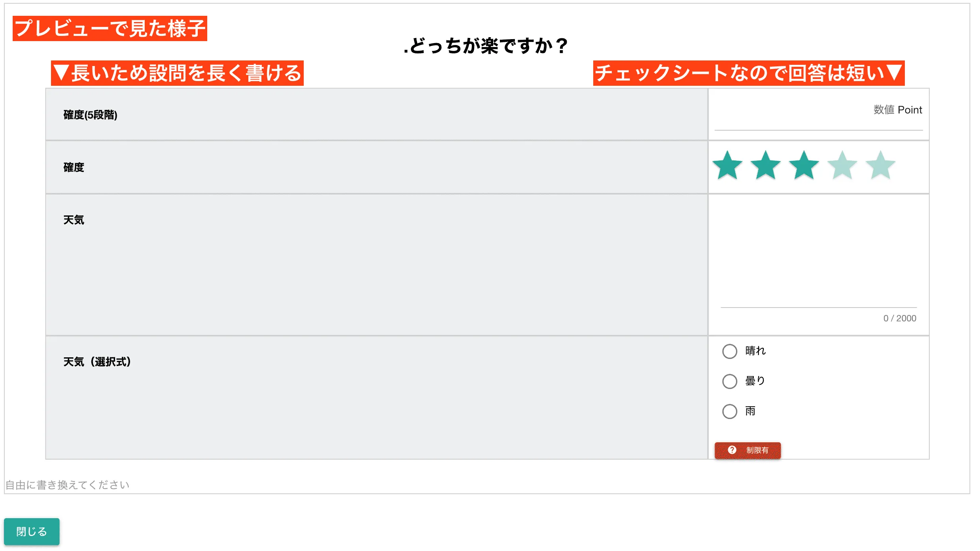The height and width of the screenshot is (551, 980).
Task: Select the 確度(5段階) question row
Action: coord(90,115)
